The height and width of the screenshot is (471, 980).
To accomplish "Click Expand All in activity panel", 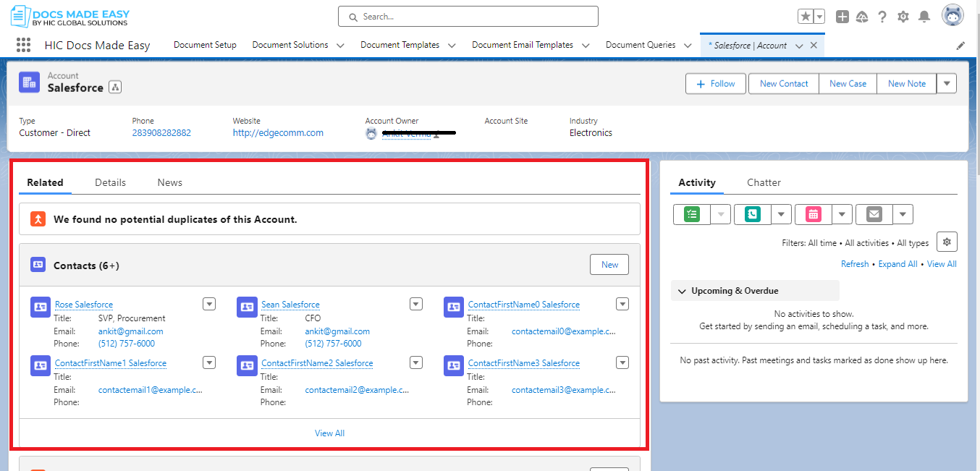I will pos(897,264).
